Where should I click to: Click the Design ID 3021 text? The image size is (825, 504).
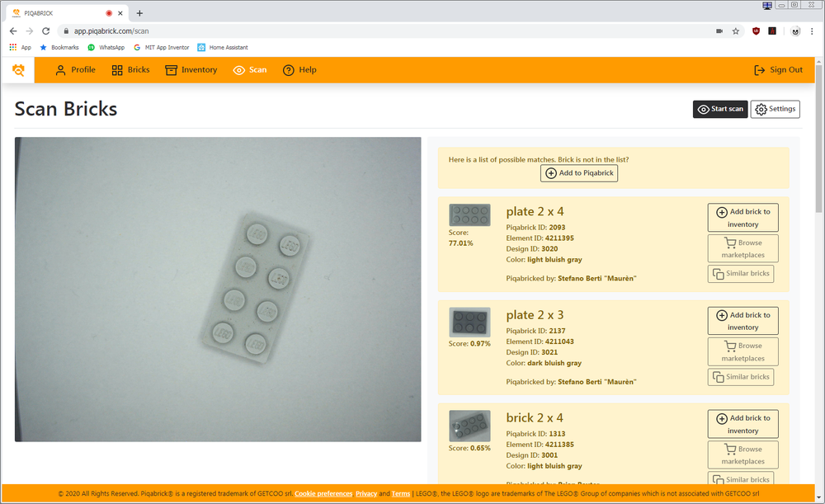click(x=532, y=352)
